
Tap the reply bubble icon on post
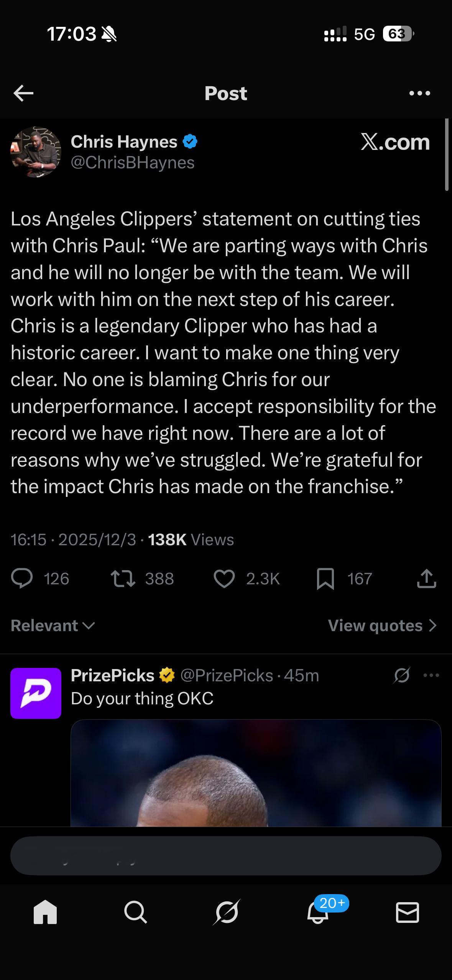coord(22,579)
